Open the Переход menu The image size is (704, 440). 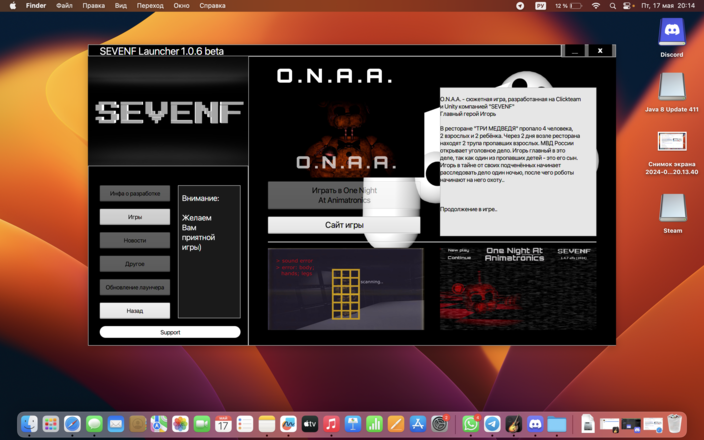pyautogui.click(x=150, y=6)
